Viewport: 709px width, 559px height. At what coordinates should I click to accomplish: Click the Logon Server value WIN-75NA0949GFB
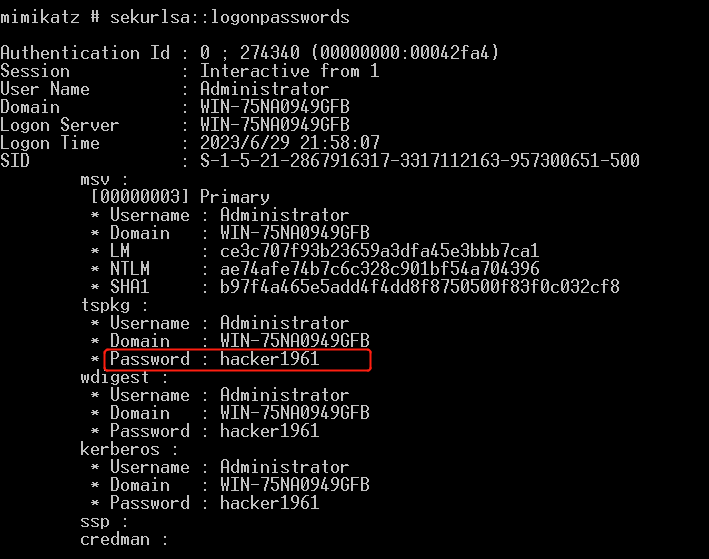(x=275, y=125)
